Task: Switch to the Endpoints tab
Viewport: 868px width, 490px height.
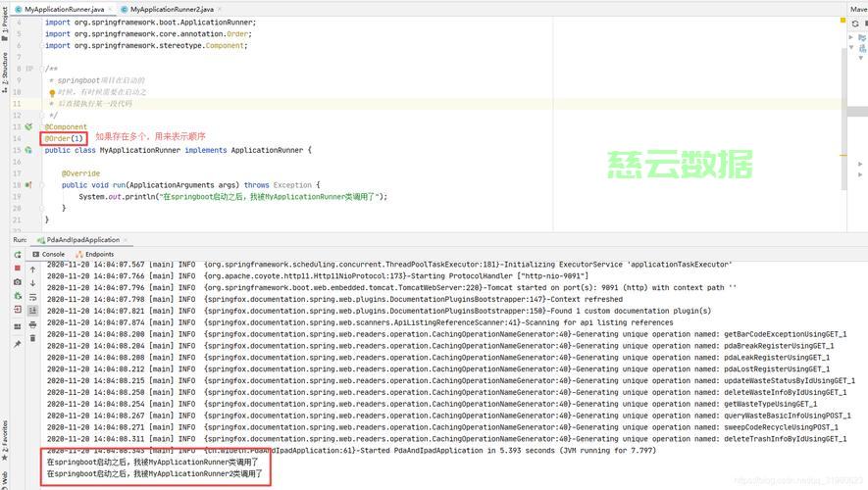Action: 95,255
